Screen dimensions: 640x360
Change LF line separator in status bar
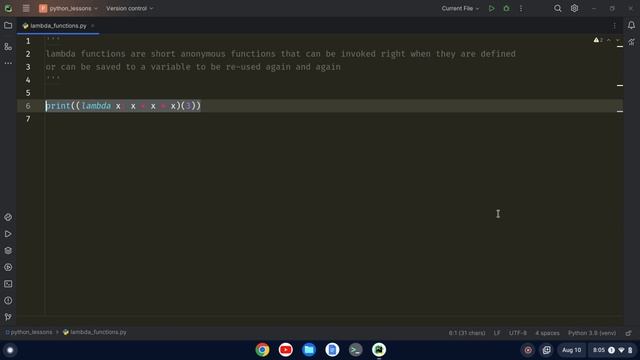(497, 333)
